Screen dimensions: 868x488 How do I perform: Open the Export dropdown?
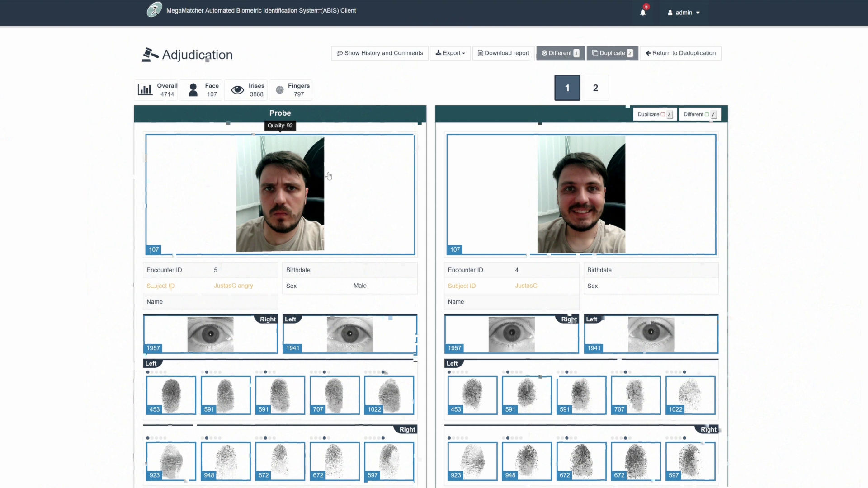tap(450, 53)
